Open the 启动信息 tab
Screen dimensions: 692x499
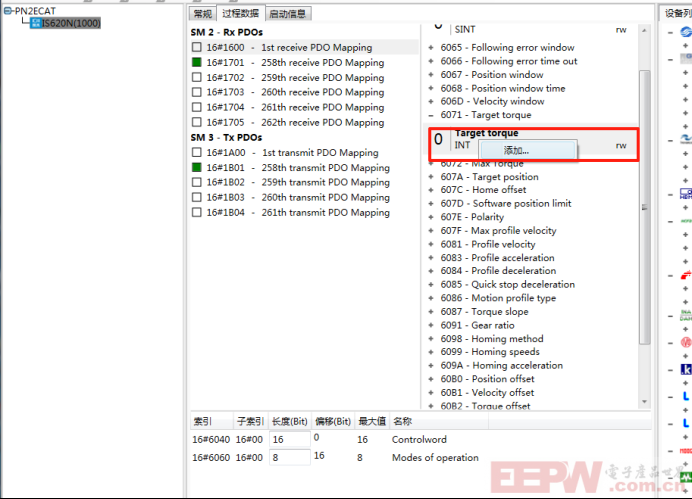click(x=288, y=14)
